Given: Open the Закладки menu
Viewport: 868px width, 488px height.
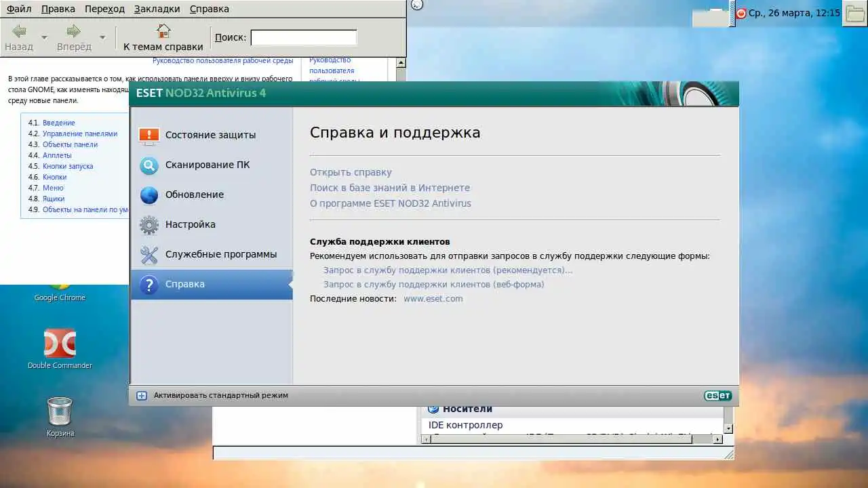Looking at the screenshot, I should pos(157,9).
